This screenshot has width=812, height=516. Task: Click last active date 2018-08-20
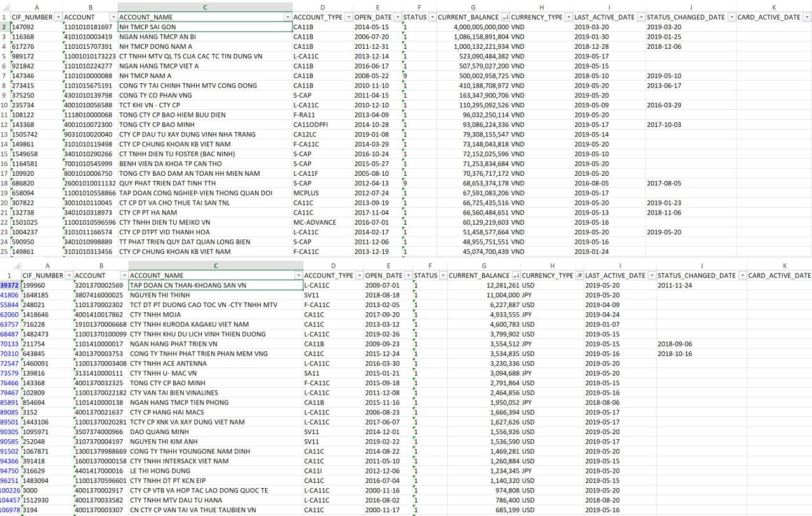pos(620,500)
